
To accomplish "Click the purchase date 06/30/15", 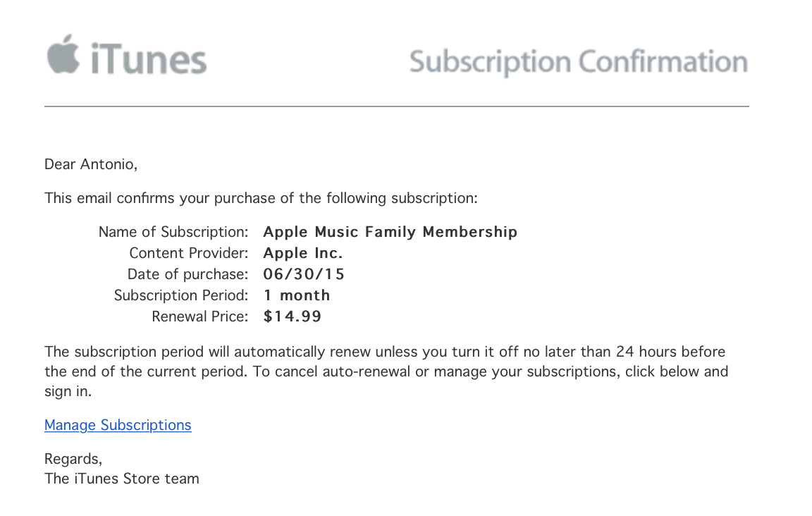I will click(x=304, y=274).
